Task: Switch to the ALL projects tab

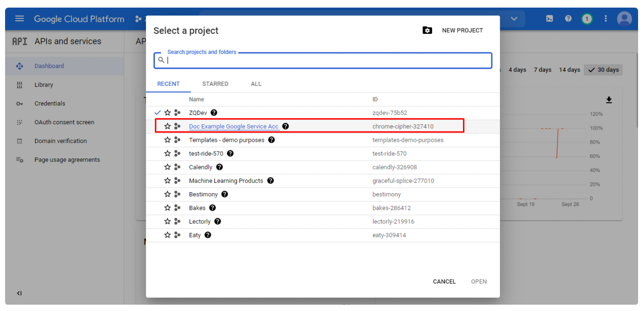Action: pos(256,84)
